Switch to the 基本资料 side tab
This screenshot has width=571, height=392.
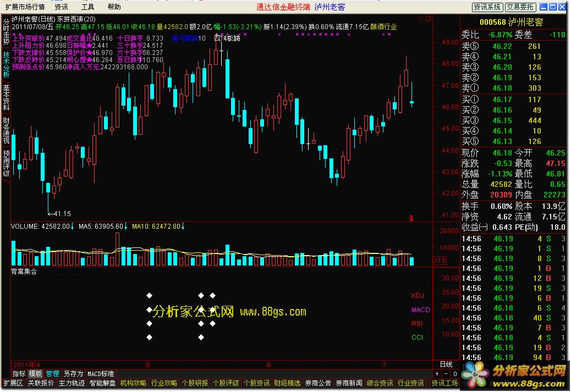point(6,97)
